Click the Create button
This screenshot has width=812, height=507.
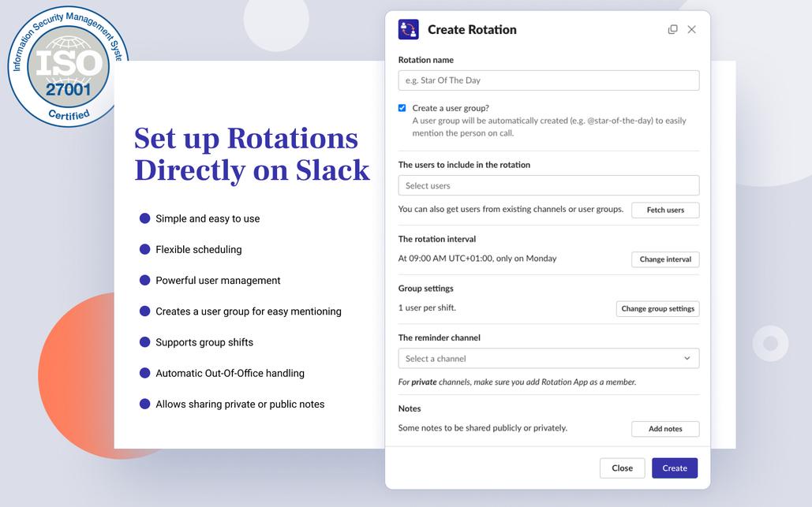pos(675,468)
